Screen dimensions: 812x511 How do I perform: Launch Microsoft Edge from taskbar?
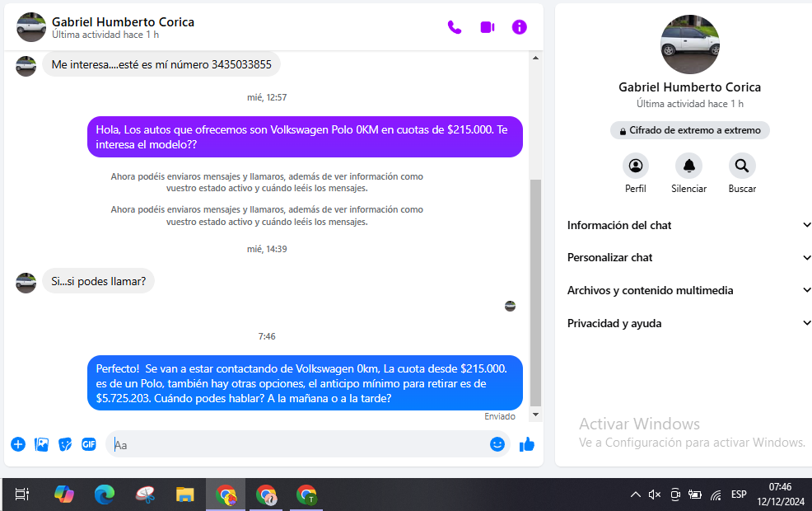pos(105,495)
